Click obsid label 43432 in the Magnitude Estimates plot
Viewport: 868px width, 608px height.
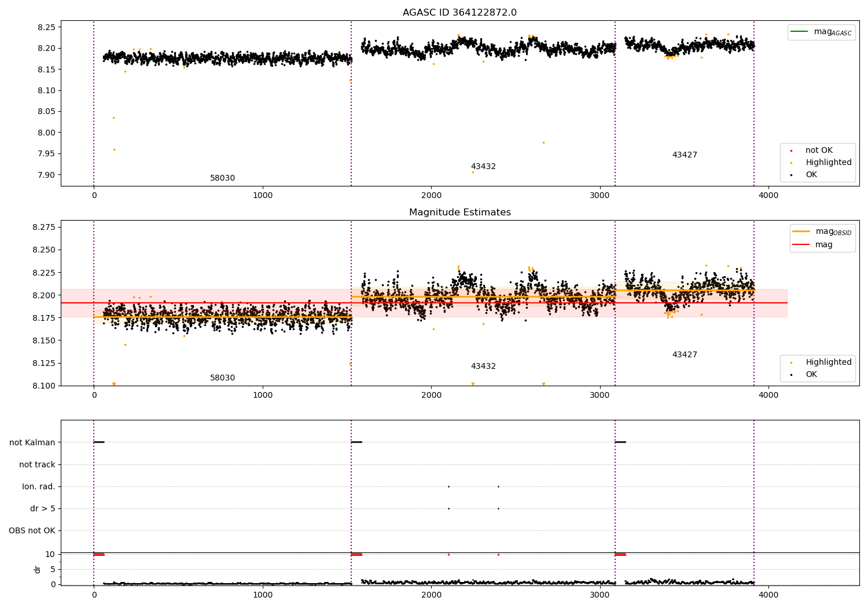[x=483, y=367]
